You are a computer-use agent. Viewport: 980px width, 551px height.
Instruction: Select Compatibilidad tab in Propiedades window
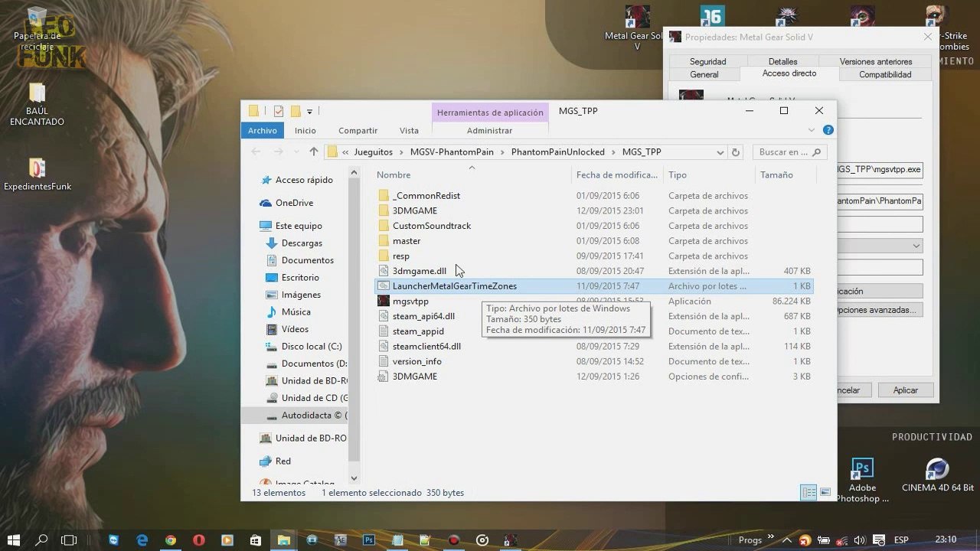click(x=885, y=74)
